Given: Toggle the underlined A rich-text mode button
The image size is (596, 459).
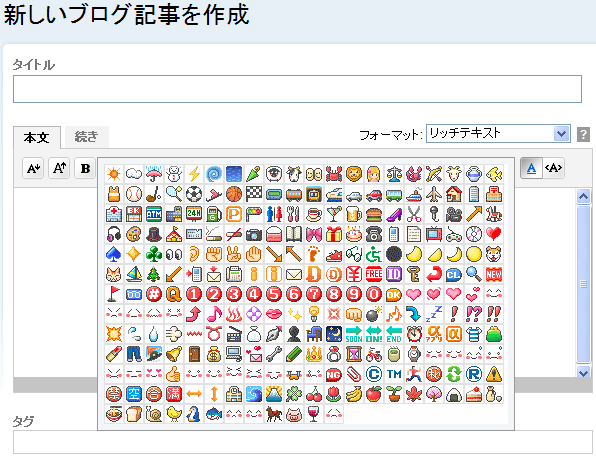Looking at the screenshot, I should click(531, 168).
